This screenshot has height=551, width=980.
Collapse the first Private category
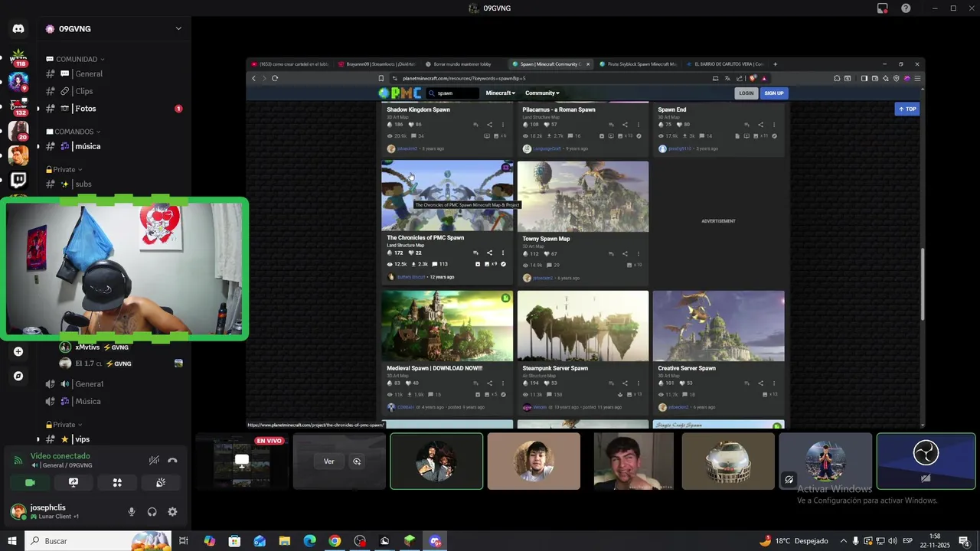click(64, 169)
